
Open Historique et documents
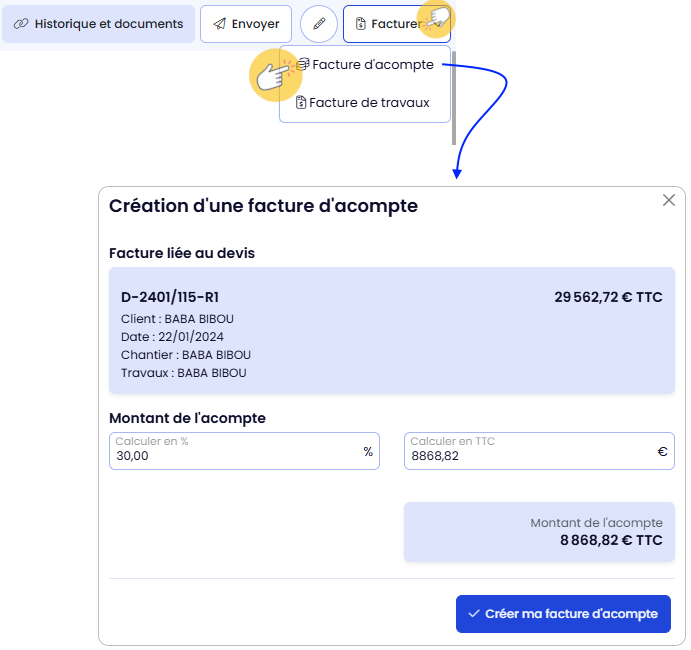click(x=98, y=24)
